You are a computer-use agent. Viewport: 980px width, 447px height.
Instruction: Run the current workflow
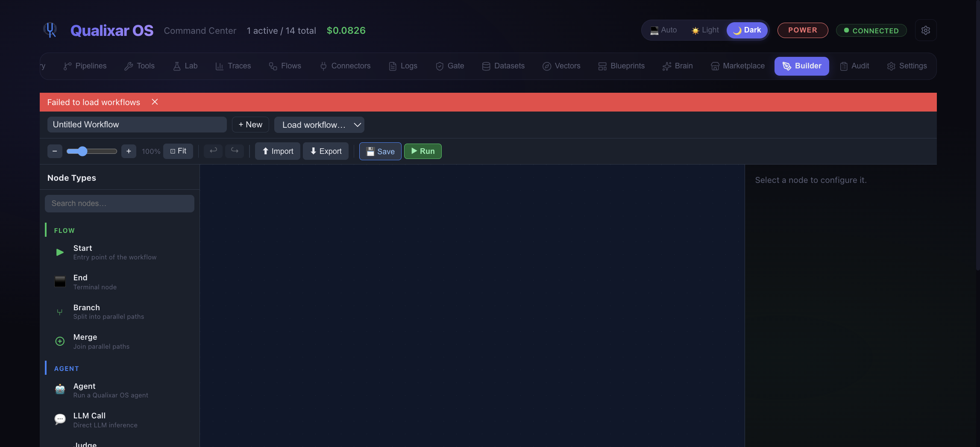click(423, 151)
